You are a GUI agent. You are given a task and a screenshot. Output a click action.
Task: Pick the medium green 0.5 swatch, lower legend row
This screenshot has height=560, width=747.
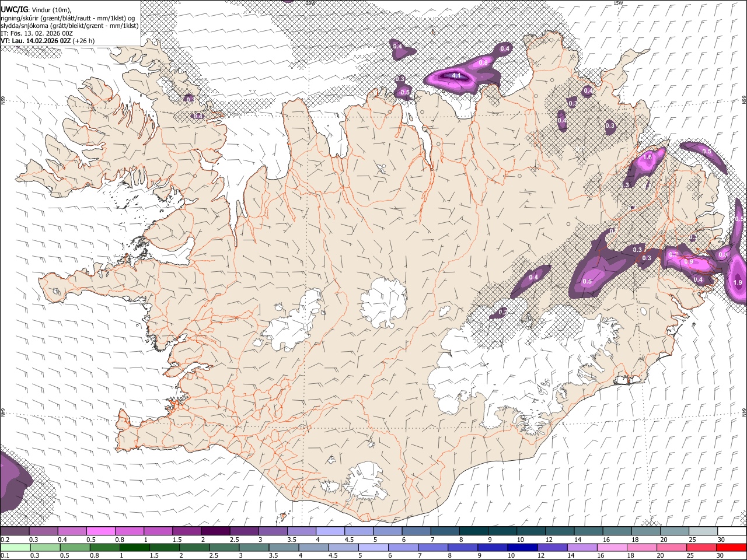pyautogui.click(x=75, y=548)
